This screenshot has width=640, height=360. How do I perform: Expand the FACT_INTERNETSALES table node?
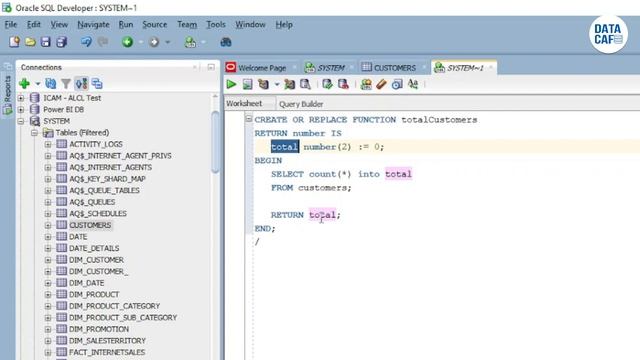48,352
